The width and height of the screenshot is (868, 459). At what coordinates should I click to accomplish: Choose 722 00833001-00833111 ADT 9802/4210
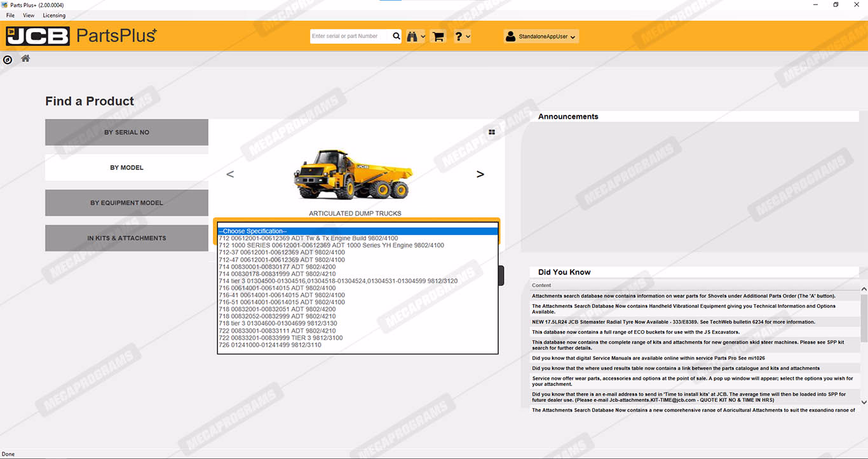pos(358,331)
